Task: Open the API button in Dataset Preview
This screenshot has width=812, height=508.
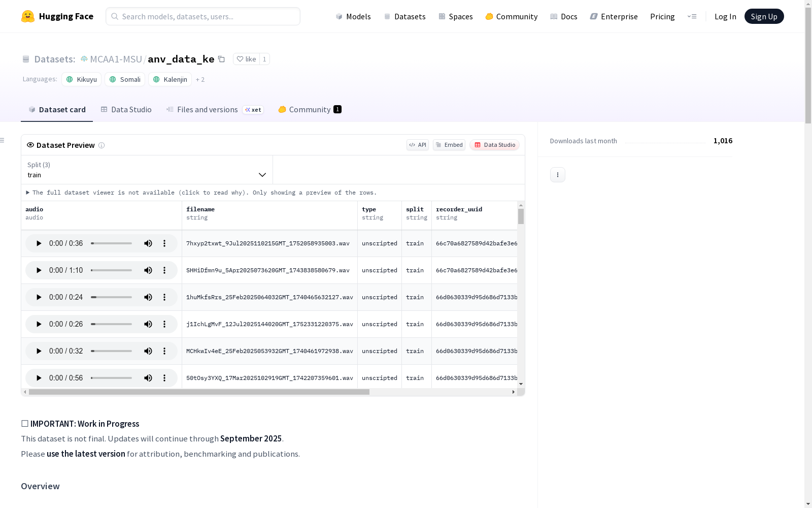Action: coord(418,145)
